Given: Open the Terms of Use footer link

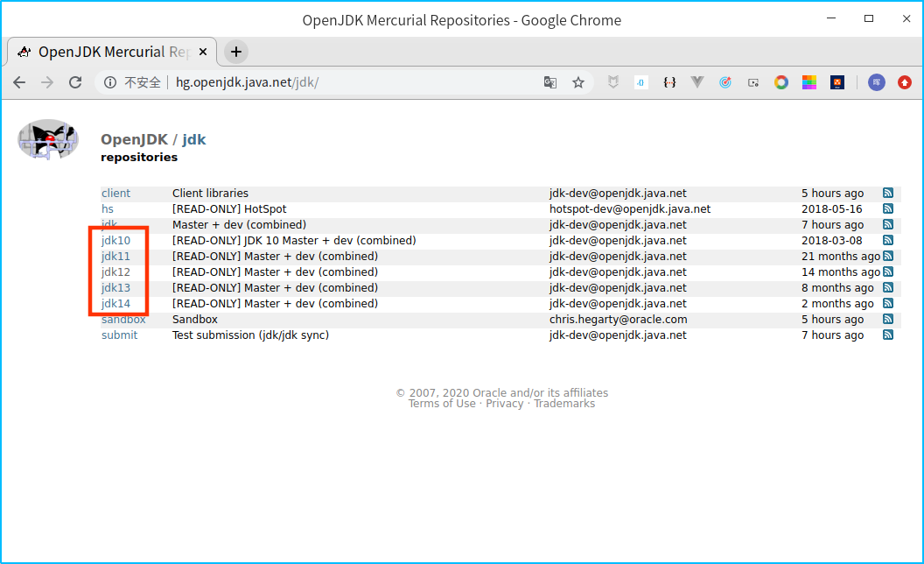Looking at the screenshot, I should point(442,404).
